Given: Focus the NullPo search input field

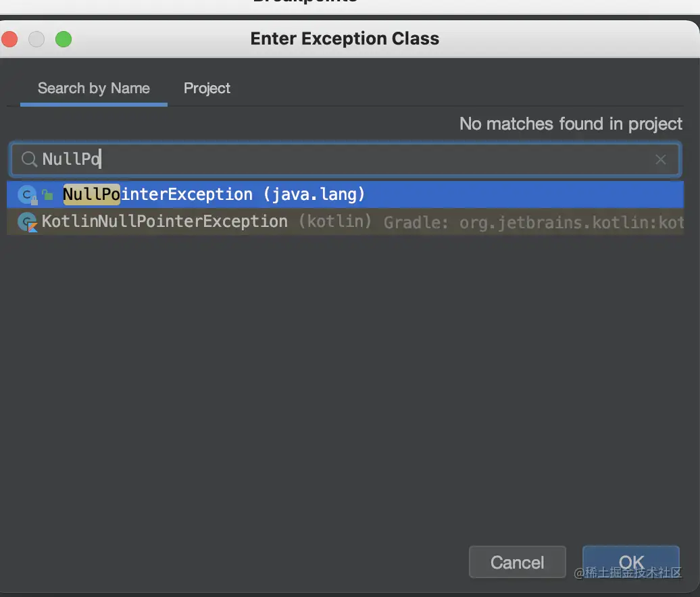Looking at the screenshot, I should pos(338,159).
